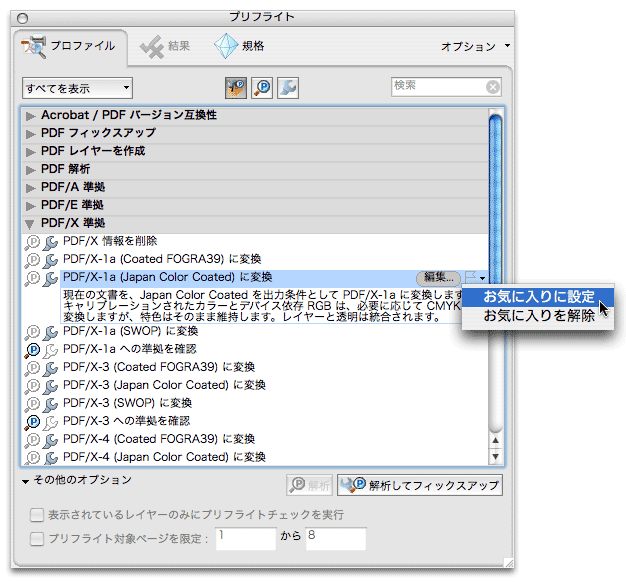Click wrench icon of PDF/X-1a (SWOP) に変換

tap(50, 332)
